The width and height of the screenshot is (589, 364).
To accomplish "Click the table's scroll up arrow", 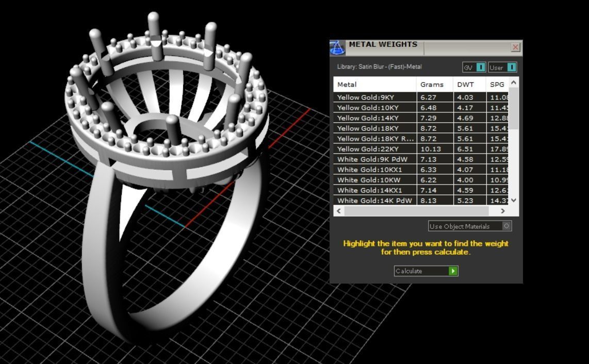I will [514, 82].
